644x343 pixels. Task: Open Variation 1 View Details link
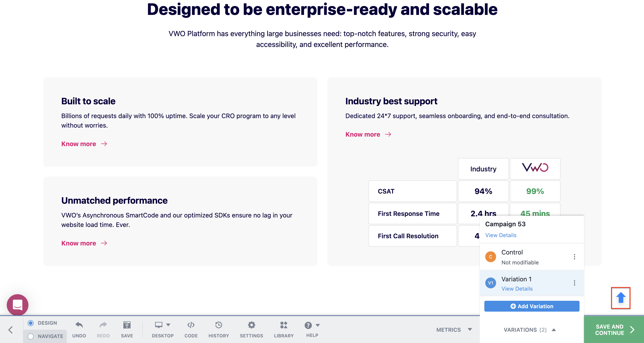517,289
